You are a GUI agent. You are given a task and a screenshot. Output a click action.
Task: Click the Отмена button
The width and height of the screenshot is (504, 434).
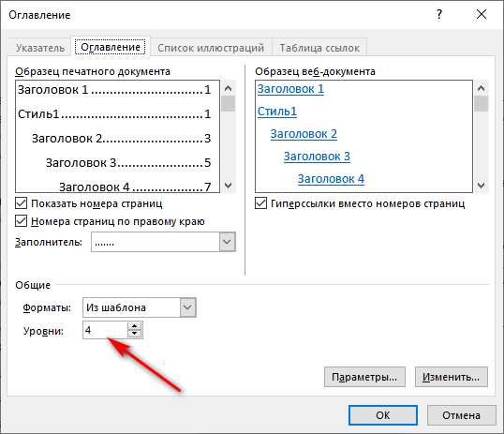pyautogui.click(x=461, y=415)
